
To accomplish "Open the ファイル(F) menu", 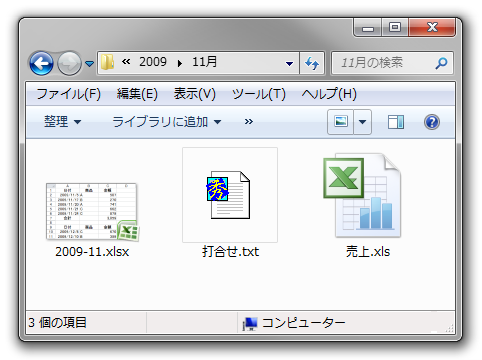I will tap(68, 94).
